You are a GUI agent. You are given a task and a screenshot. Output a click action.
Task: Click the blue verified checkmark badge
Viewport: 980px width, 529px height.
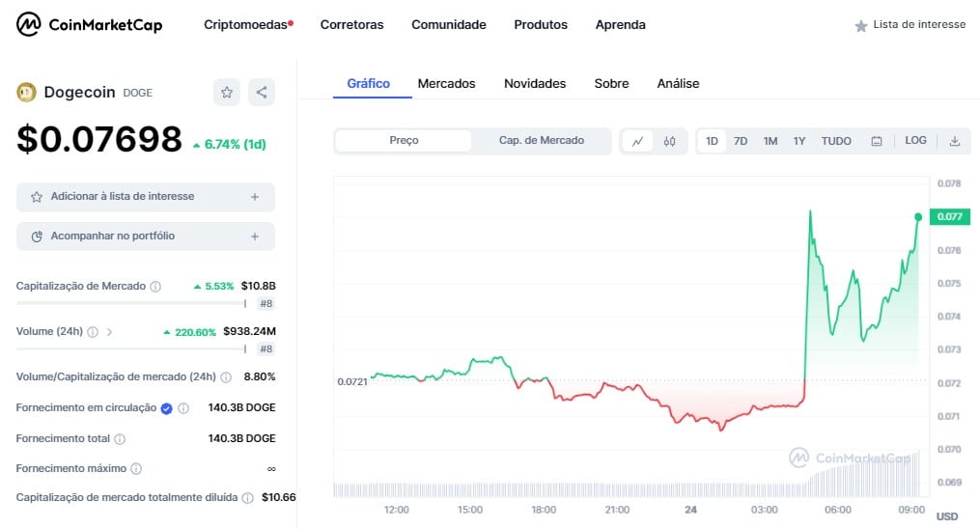[x=166, y=408]
